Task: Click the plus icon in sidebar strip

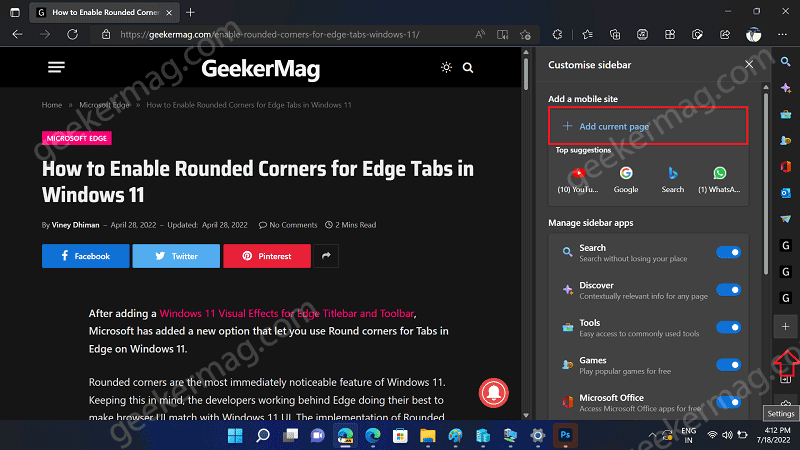Action: [786, 327]
